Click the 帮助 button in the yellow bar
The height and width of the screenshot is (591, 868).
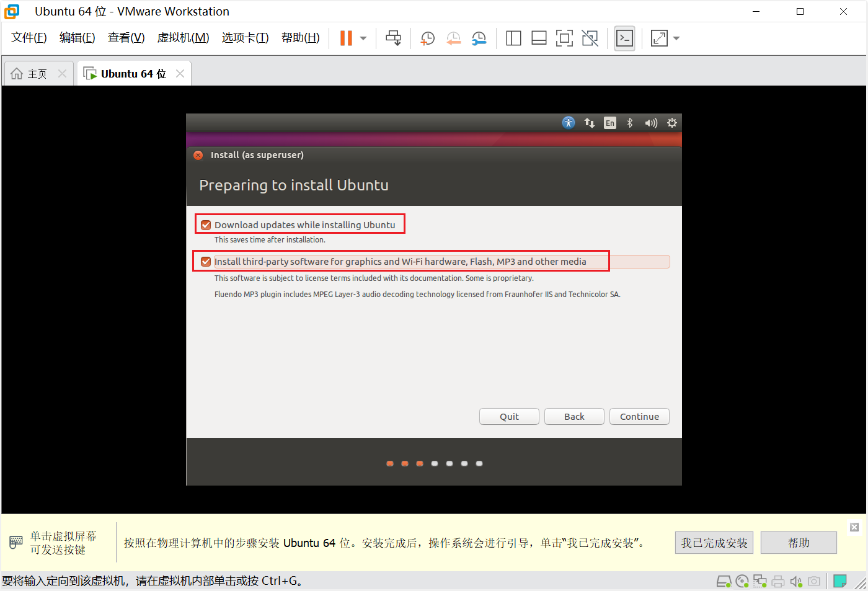799,543
